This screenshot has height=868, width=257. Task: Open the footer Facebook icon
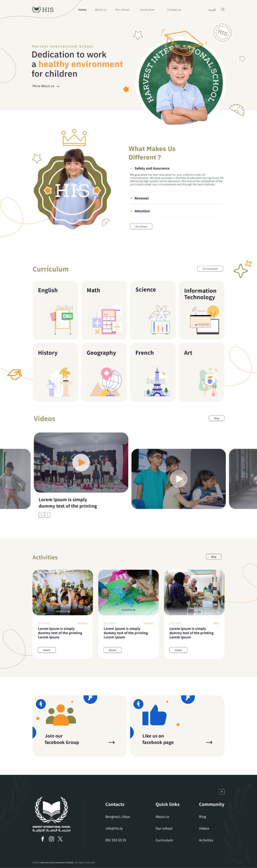click(x=42, y=839)
